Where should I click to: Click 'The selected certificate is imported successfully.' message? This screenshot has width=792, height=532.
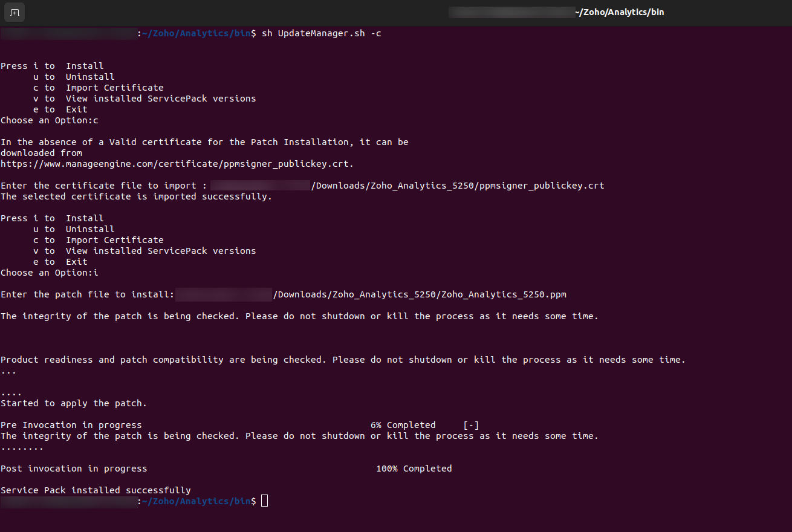[137, 196]
